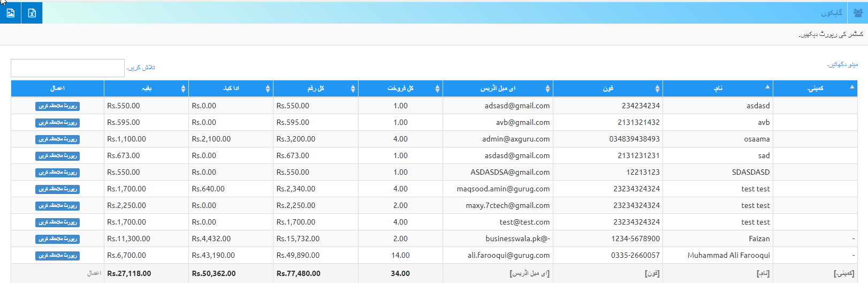Screen dimensions: 868x283
Task: Open the report button in Faizan's row
Action: (x=58, y=239)
